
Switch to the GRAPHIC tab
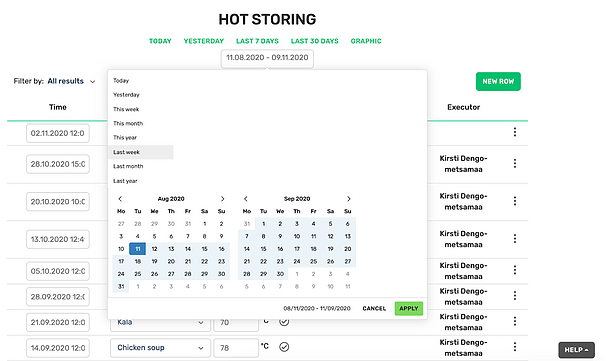click(366, 41)
